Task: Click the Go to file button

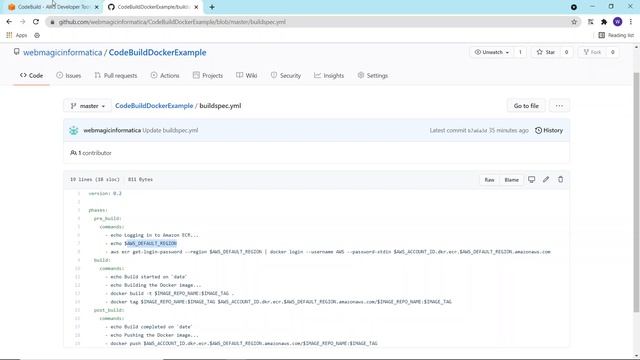Action: pyautogui.click(x=526, y=106)
